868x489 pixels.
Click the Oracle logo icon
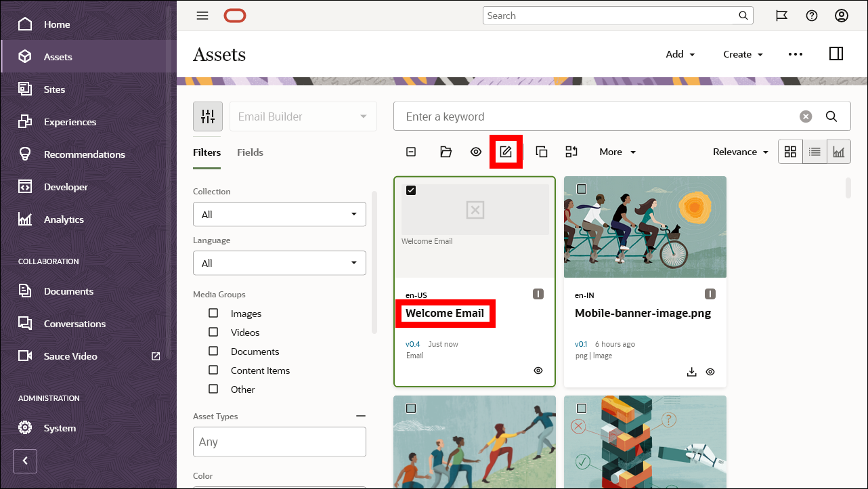235,16
